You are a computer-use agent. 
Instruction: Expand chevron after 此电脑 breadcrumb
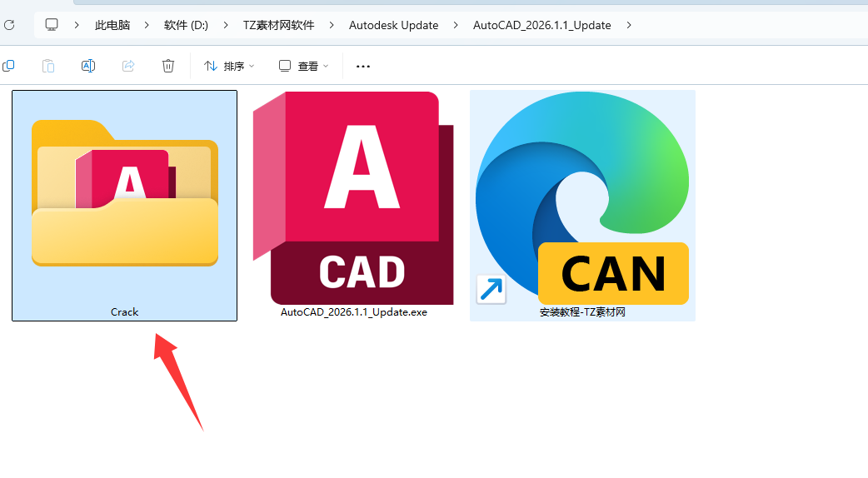click(147, 25)
